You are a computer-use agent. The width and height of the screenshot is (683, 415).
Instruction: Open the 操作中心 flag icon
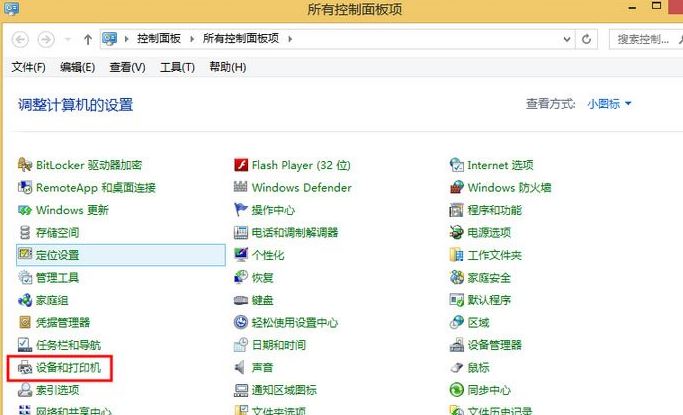coord(241,210)
